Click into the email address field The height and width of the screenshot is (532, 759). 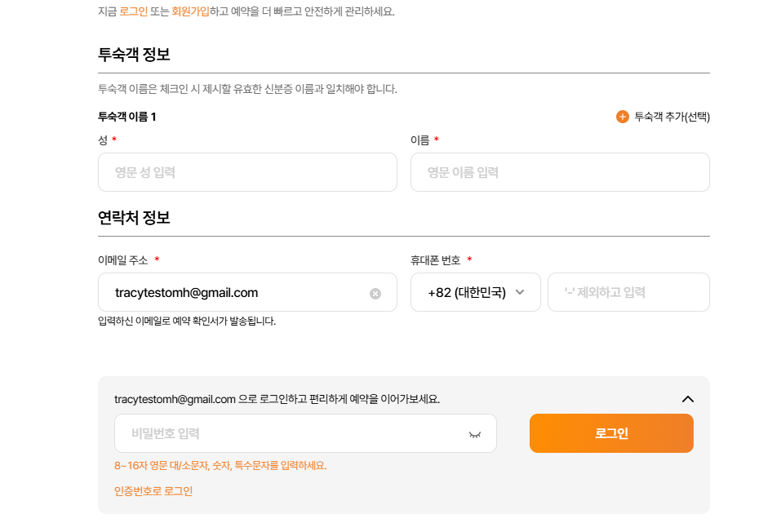point(237,292)
